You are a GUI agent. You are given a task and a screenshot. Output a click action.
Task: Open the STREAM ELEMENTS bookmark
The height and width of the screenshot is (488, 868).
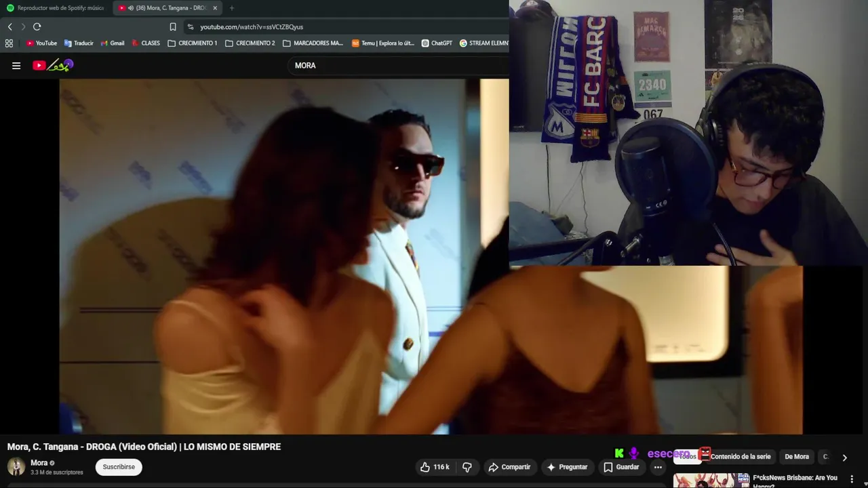click(x=484, y=43)
